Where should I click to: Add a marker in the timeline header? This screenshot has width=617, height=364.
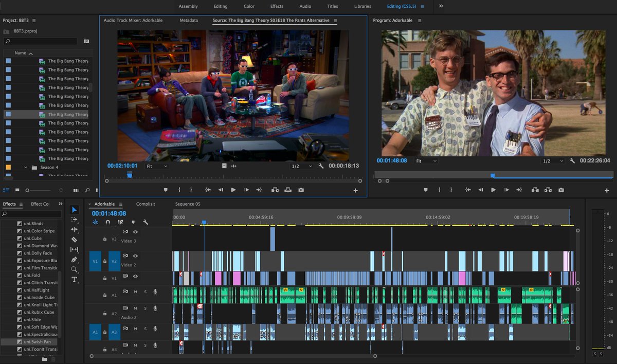(133, 222)
